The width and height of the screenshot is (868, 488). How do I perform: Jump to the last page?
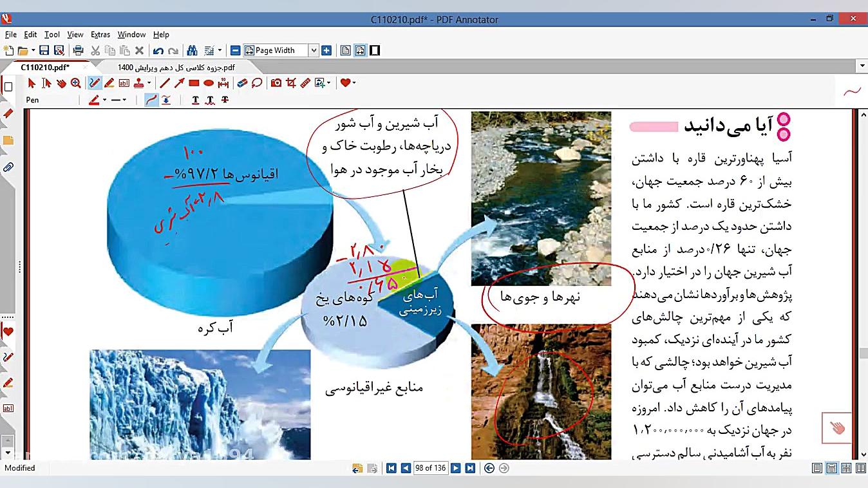pyautogui.click(x=470, y=468)
